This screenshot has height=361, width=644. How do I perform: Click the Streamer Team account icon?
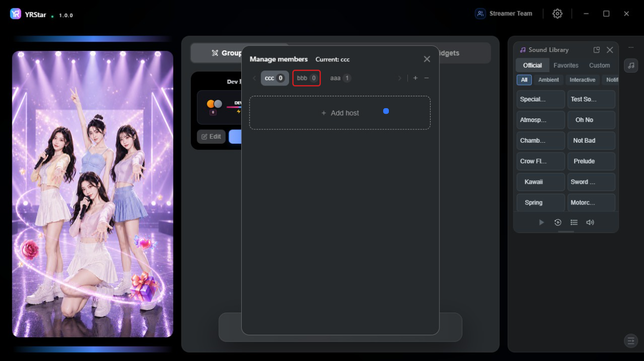[x=480, y=14]
